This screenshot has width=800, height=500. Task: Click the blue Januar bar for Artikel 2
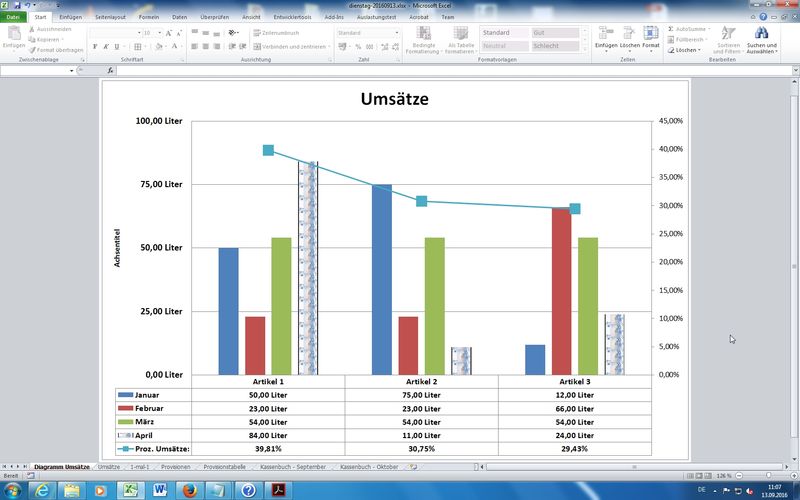[x=382, y=279]
